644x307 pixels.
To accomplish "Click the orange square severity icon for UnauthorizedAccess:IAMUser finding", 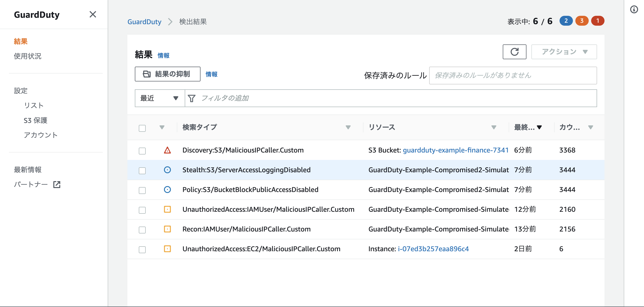I will pos(167,209).
